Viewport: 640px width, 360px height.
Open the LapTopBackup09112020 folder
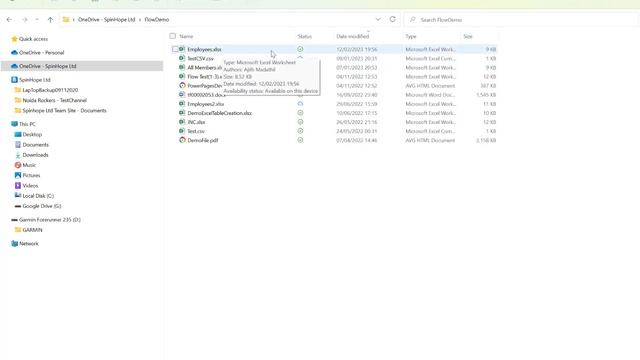click(50, 90)
